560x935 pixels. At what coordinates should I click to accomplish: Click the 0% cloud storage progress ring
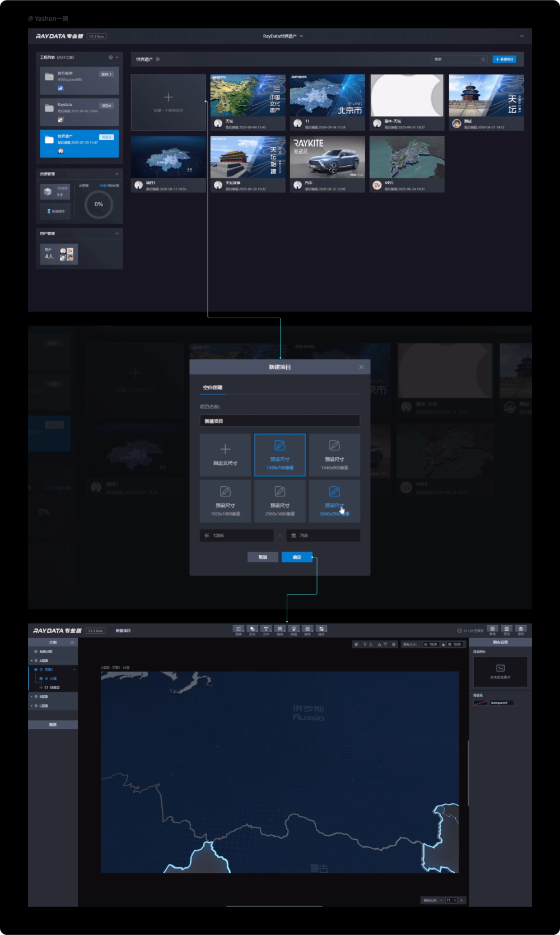tap(99, 204)
